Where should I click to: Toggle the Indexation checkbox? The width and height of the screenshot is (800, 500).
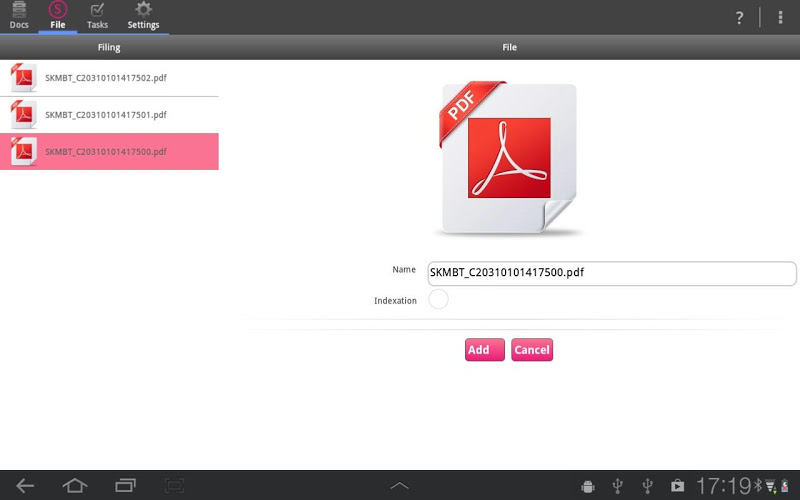(x=438, y=299)
